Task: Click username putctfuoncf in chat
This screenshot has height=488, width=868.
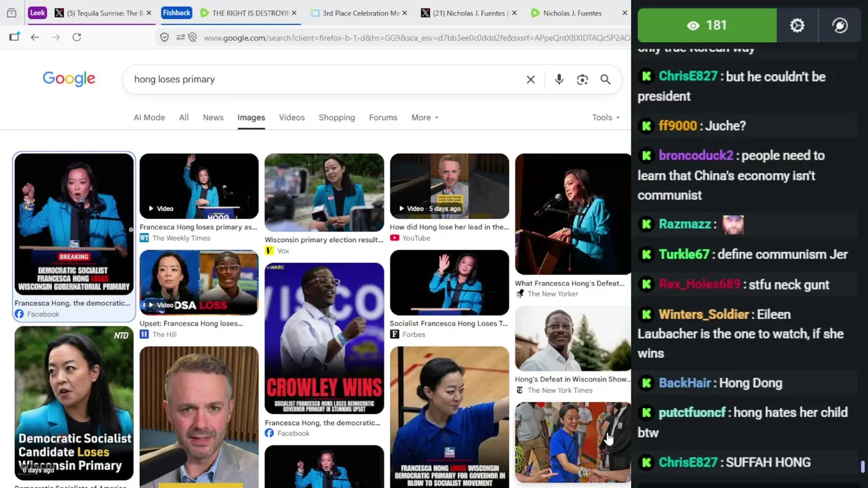Action: tap(692, 413)
